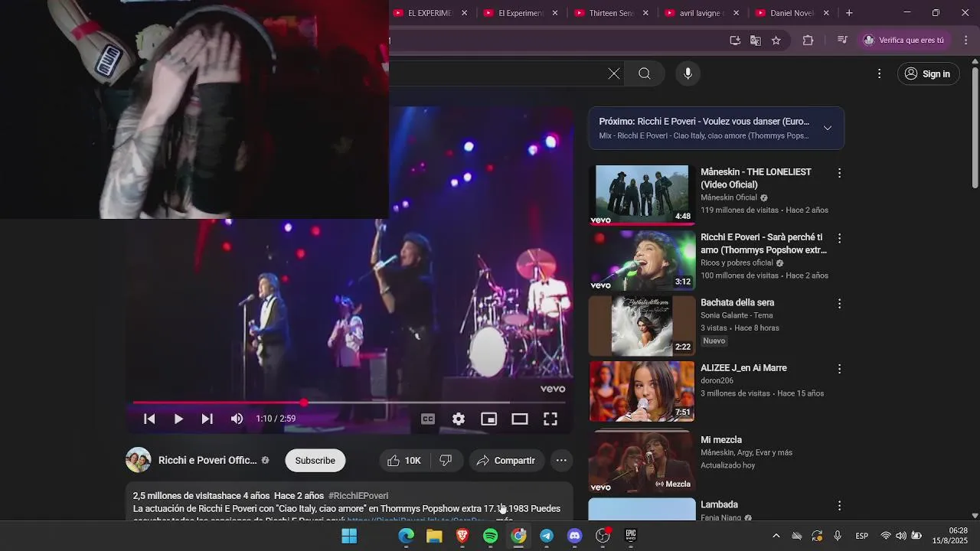Screen dimensions: 980x551
Task: Open OBS Studio from taskbar
Action: (x=603, y=536)
